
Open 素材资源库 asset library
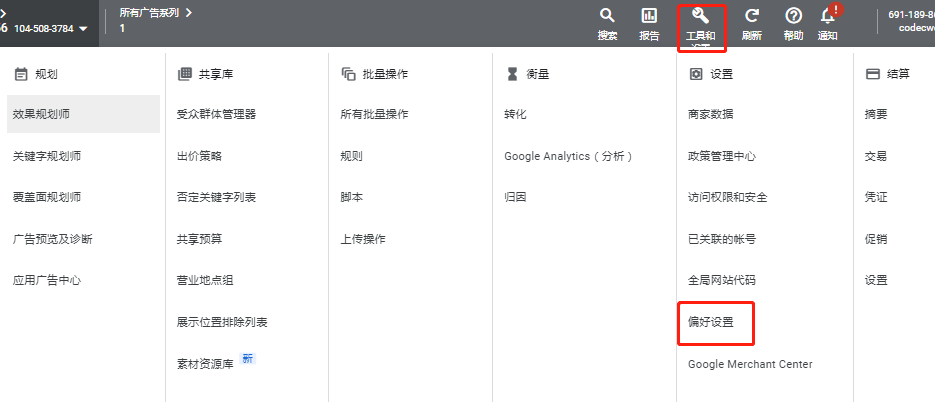pos(205,364)
